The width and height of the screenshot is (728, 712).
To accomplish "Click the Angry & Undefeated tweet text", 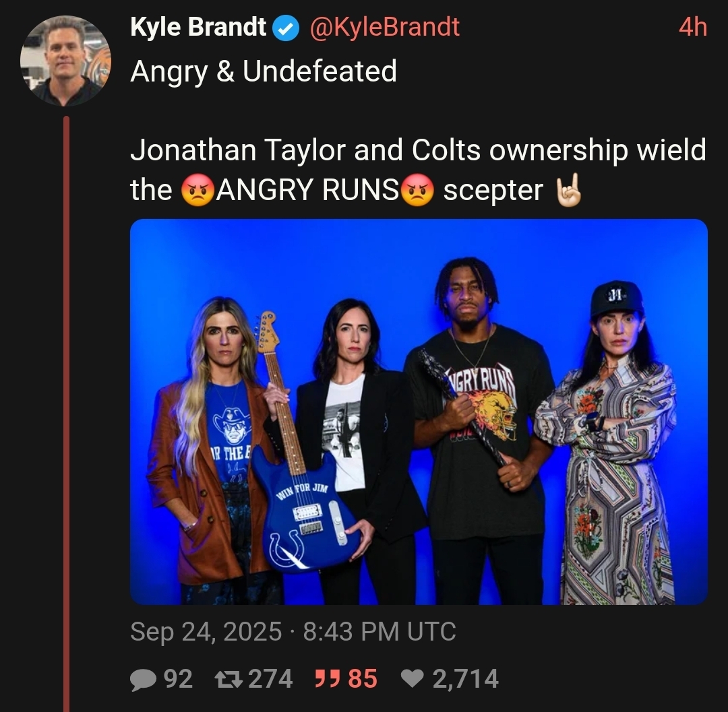I will pyautogui.click(x=264, y=71).
